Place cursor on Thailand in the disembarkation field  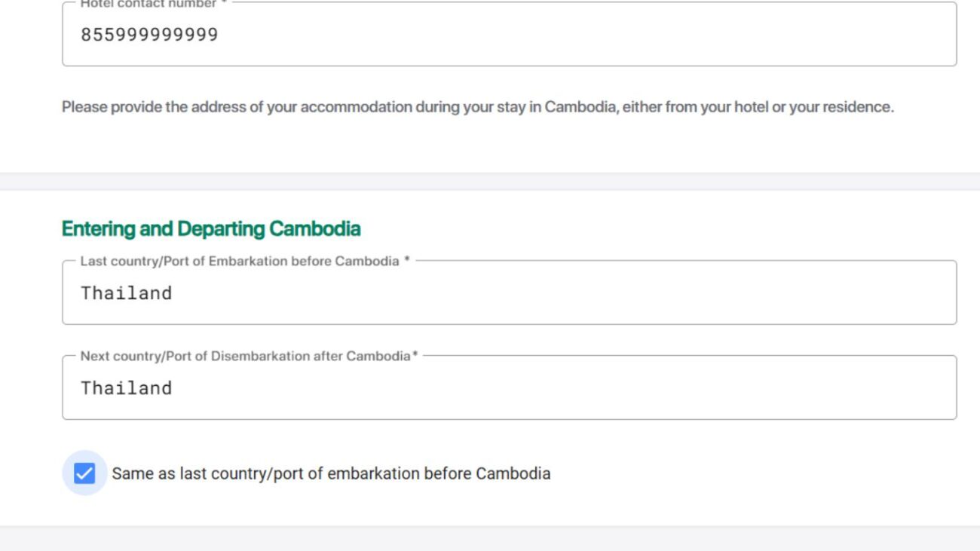(126, 388)
